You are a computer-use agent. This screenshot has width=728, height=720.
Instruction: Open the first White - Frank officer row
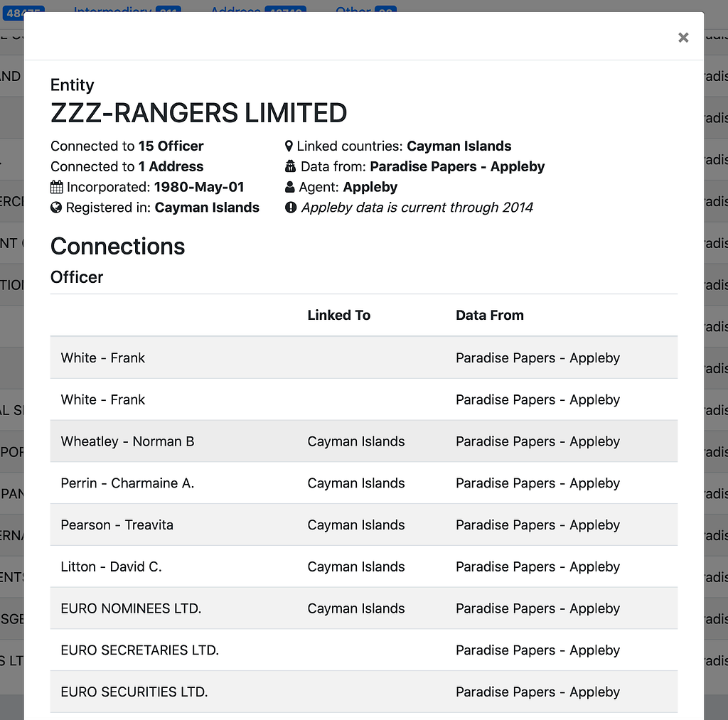[x=103, y=358]
